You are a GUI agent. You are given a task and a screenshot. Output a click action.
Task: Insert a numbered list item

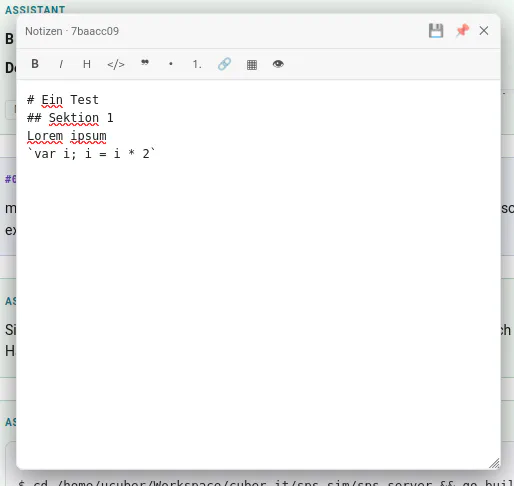point(197,64)
